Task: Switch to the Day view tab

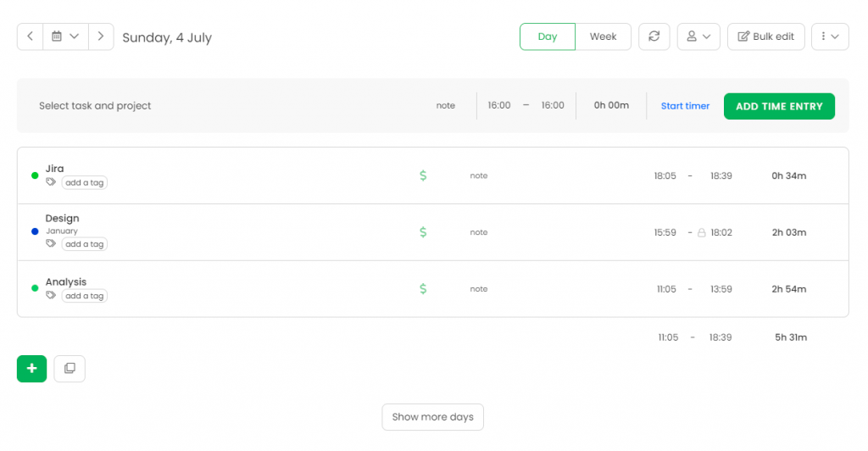Action: 548,36
